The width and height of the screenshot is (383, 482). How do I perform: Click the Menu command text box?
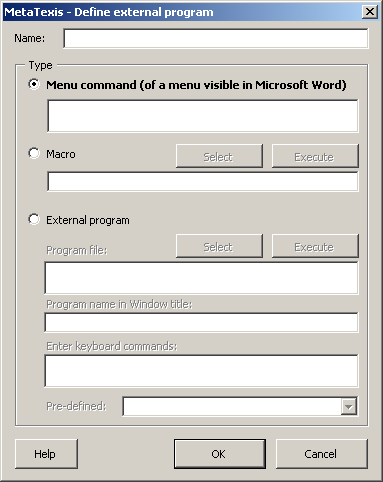tap(203, 116)
